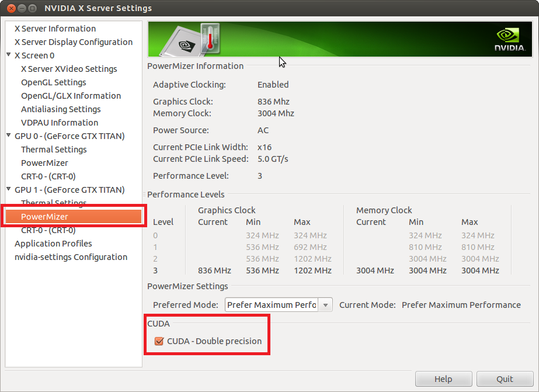Click the Help button

click(x=443, y=379)
